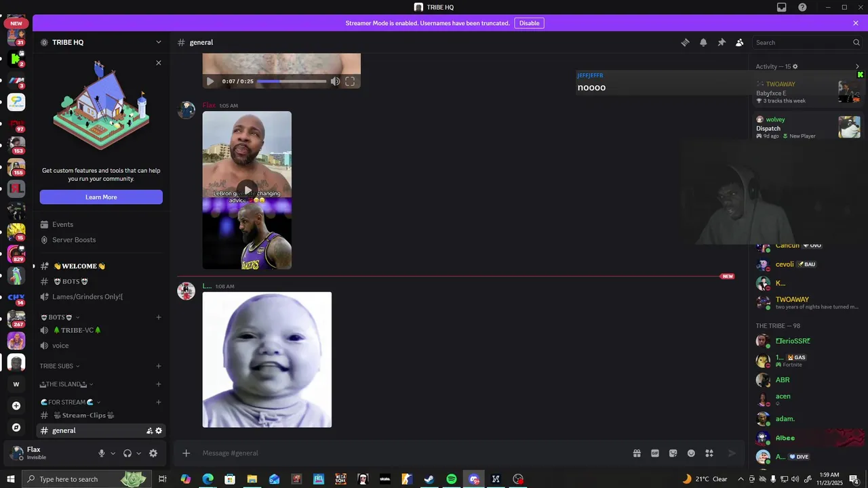The width and height of the screenshot is (868, 488).
Task: Open Steam from the taskbar
Action: [429, 479]
